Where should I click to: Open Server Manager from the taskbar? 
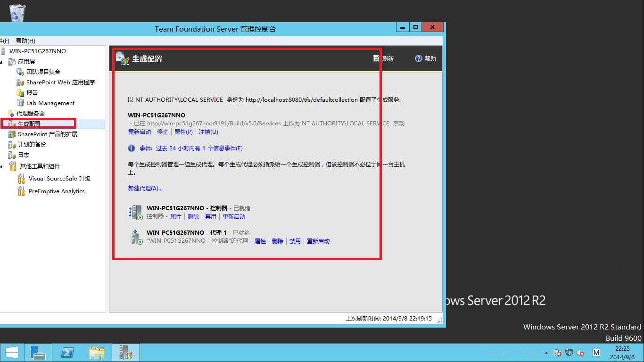(x=38, y=353)
